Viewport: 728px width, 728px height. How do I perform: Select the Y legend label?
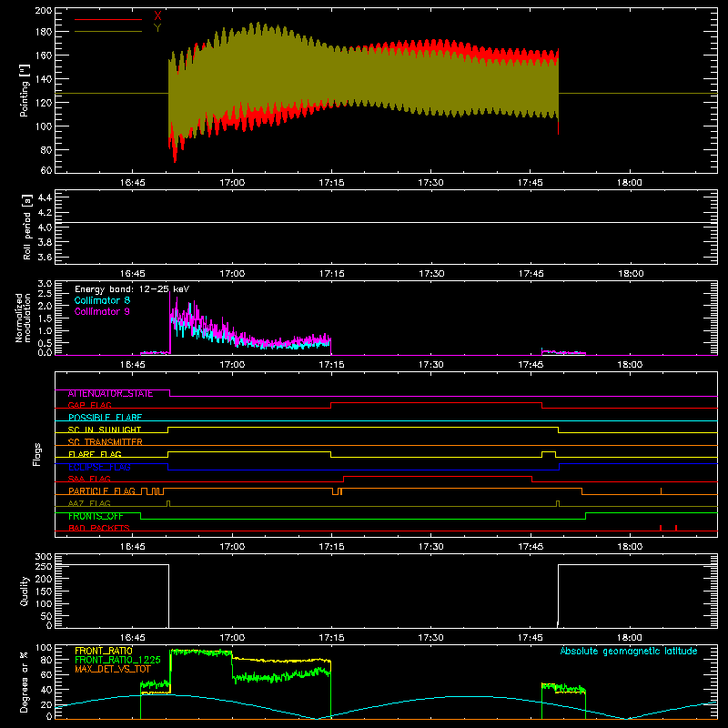tap(157, 28)
